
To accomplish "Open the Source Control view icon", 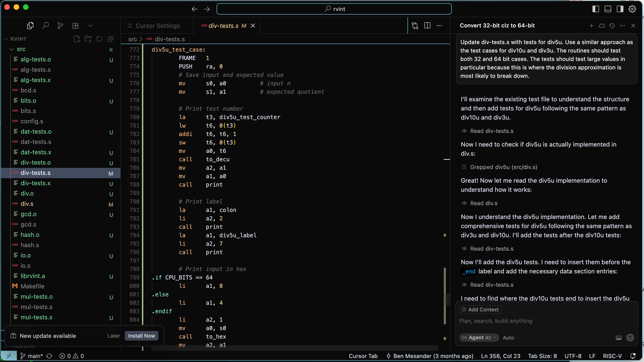I will pyautogui.click(x=60, y=26).
